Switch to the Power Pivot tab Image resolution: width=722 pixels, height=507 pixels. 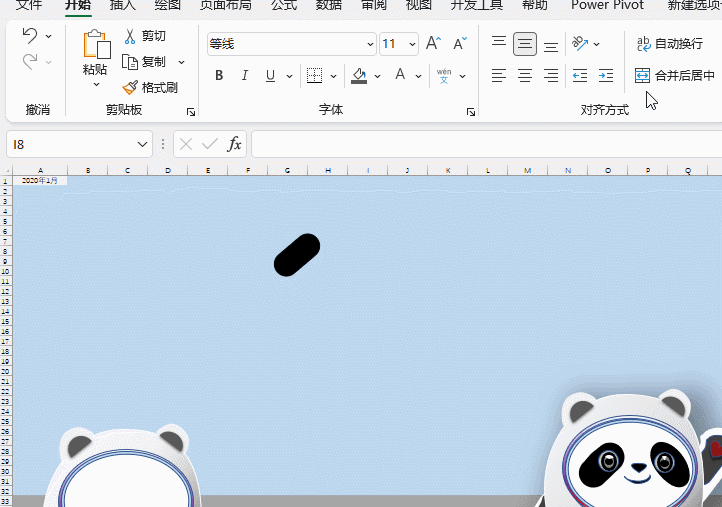[608, 5]
